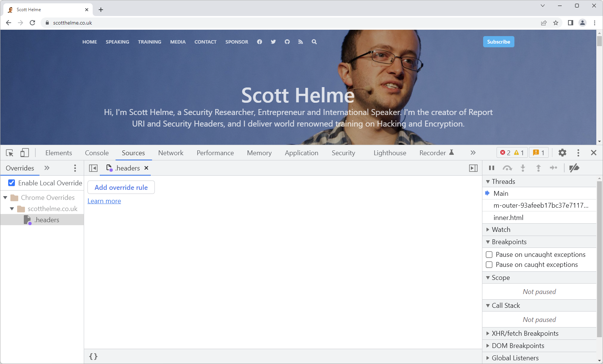This screenshot has width=603, height=364.
Task: Click Add override rule button
Action: 121,187
